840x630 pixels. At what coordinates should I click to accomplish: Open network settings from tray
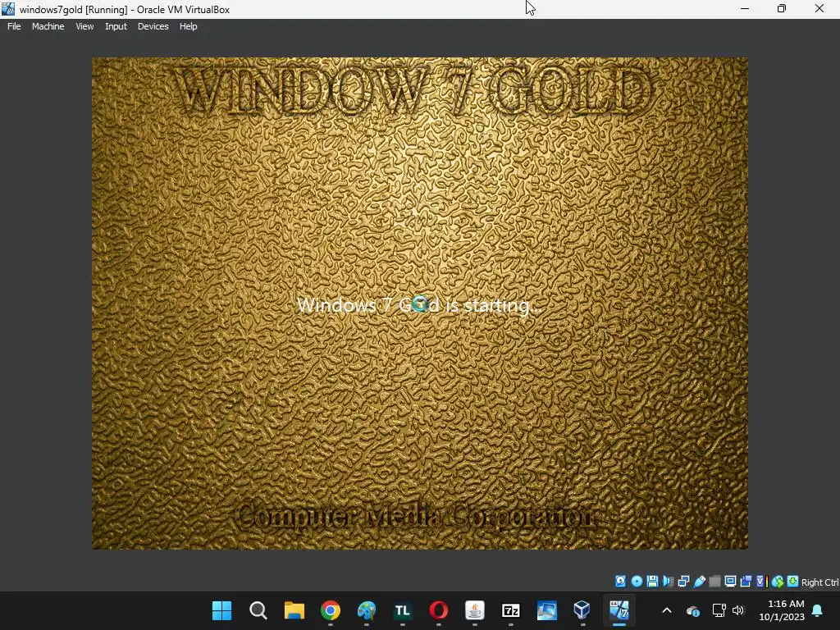coord(719,610)
